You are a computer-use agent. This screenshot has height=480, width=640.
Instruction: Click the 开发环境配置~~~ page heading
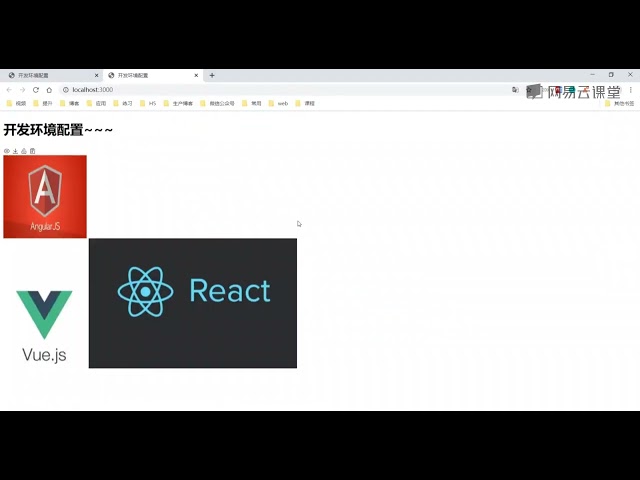[58, 130]
